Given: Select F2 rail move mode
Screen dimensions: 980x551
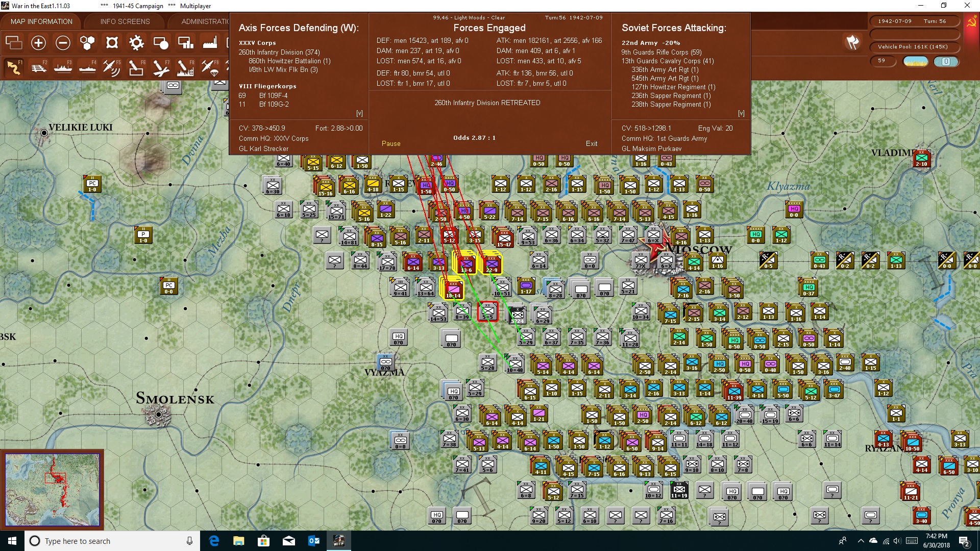Looking at the screenshot, I should tap(38, 67).
